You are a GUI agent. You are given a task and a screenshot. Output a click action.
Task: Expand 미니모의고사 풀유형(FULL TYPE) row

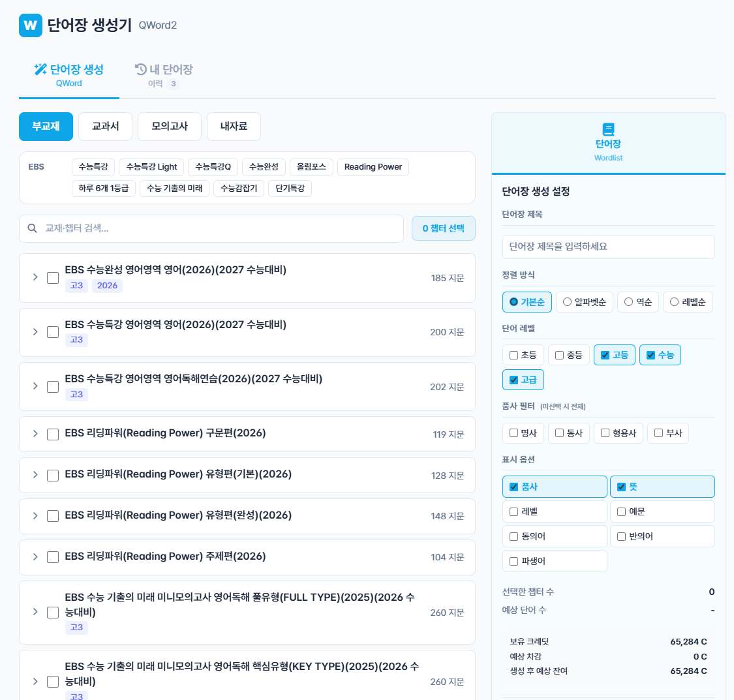tap(35, 612)
